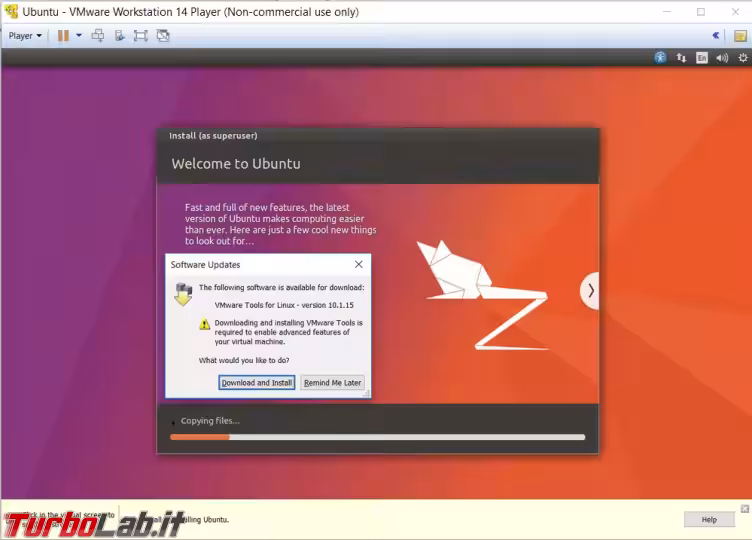Click the Copying files status text
This screenshot has height=540, width=752.
(x=210, y=421)
